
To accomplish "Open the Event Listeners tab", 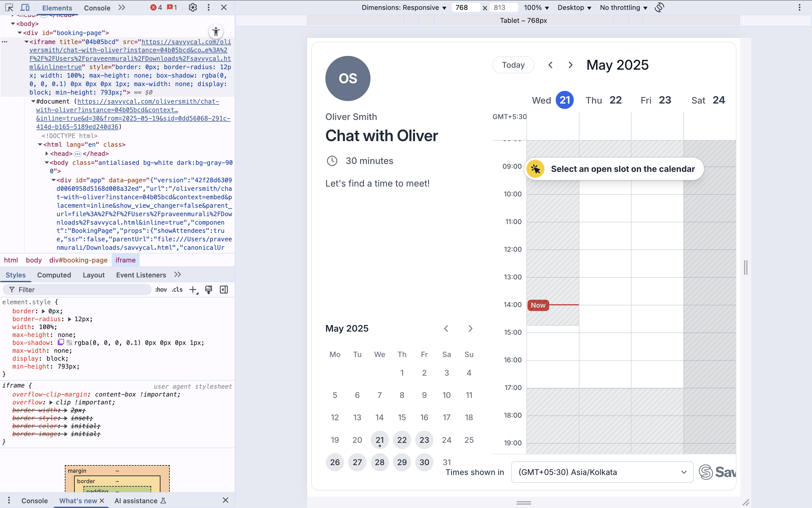I will [141, 275].
